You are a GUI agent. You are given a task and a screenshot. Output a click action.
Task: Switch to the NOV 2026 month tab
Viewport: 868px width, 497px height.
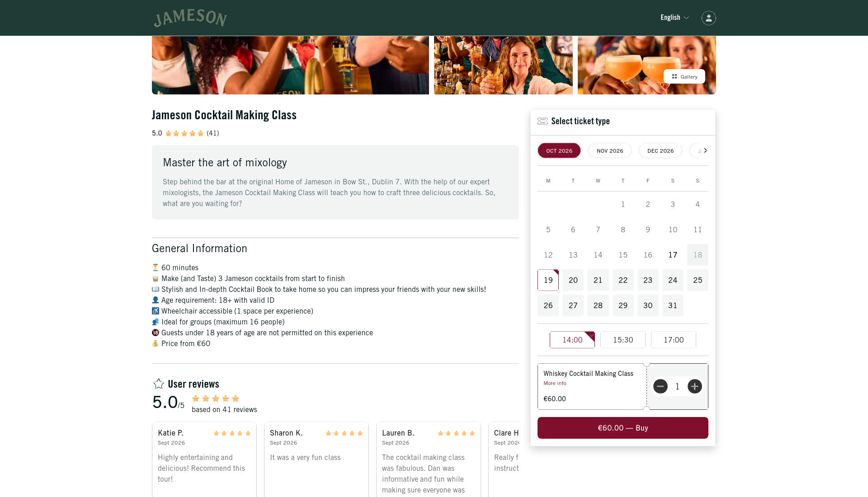610,150
